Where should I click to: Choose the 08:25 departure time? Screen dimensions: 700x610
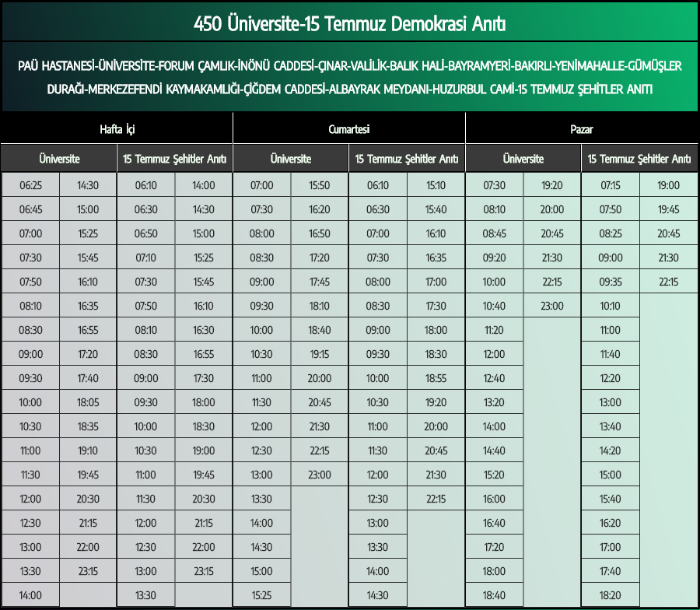tap(611, 233)
